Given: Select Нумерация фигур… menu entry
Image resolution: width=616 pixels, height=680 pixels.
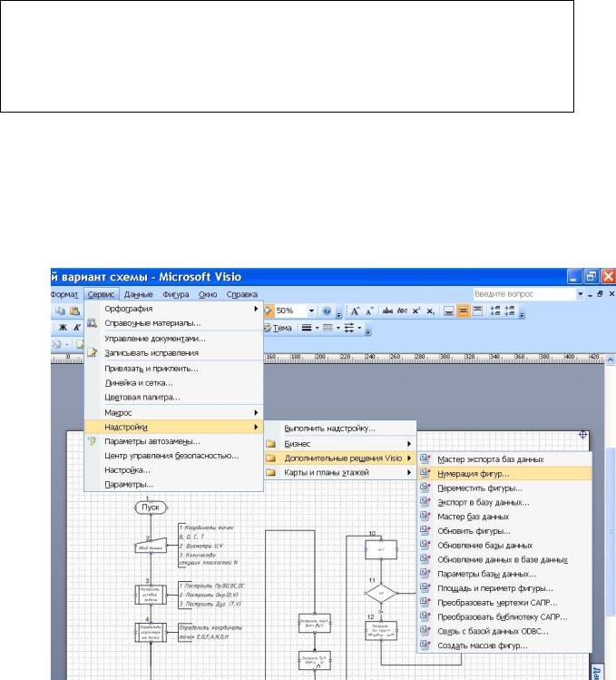Looking at the screenshot, I should [504, 474].
